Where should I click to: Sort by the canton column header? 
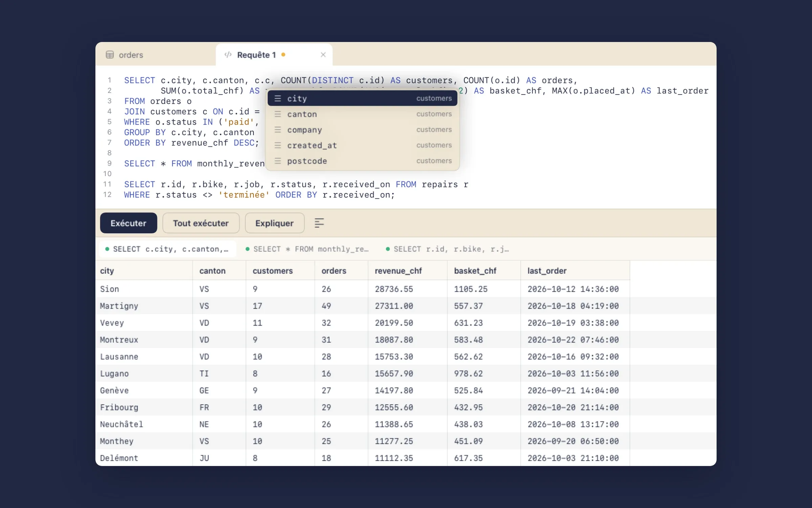click(219, 271)
